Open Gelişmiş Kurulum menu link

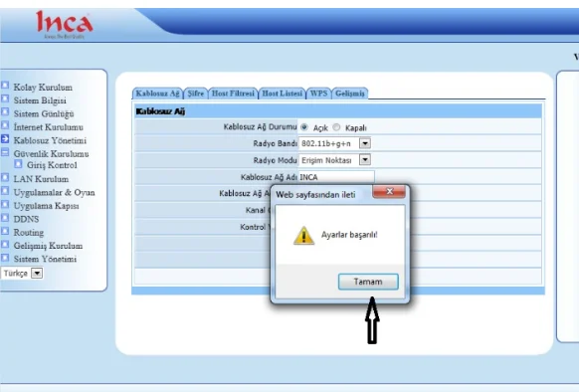pyautogui.click(x=48, y=246)
